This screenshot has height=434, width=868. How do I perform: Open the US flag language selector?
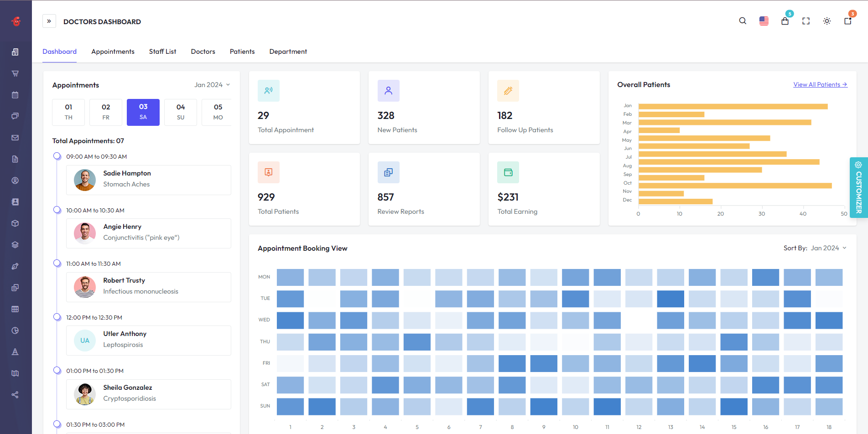[764, 21]
